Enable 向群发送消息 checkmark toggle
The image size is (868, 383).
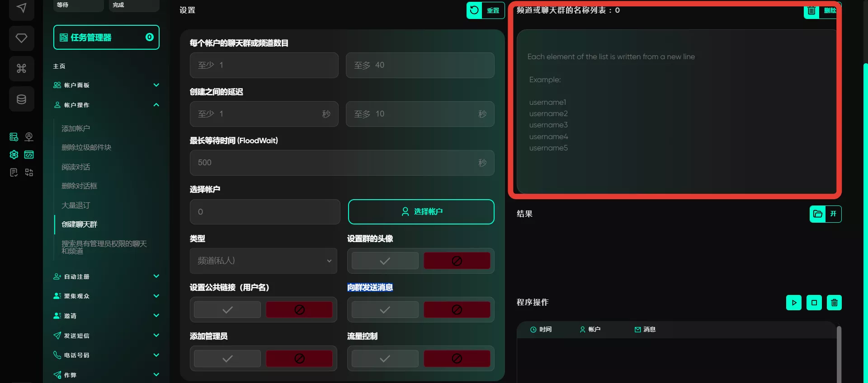[x=385, y=310]
